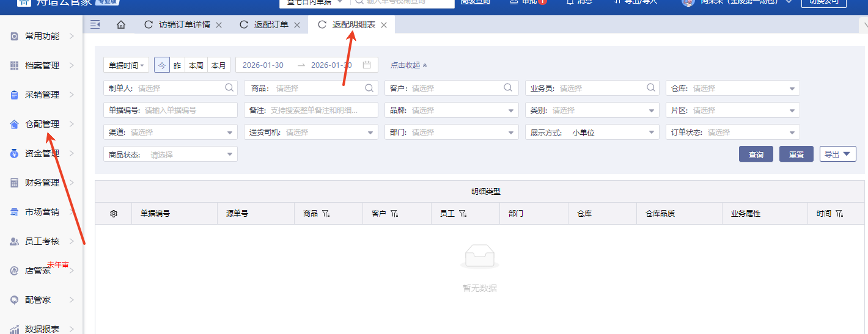Click the home icon tab
This screenshot has height=334, width=868.
click(121, 25)
